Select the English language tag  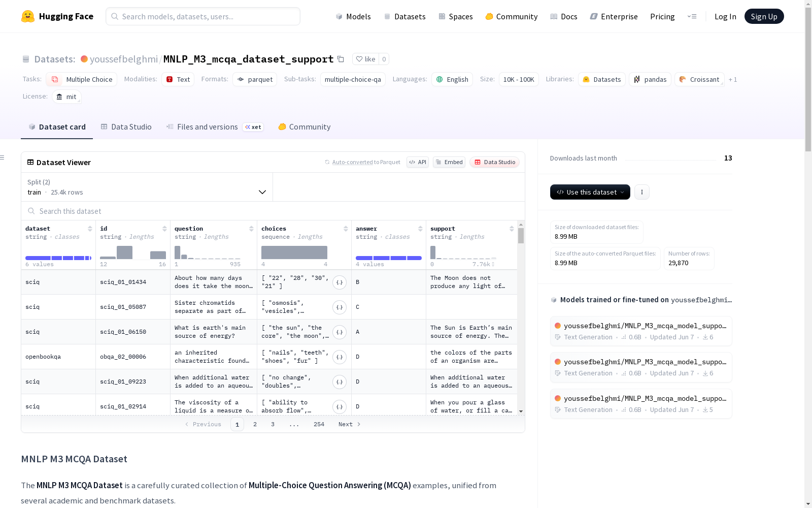point(452,79)
